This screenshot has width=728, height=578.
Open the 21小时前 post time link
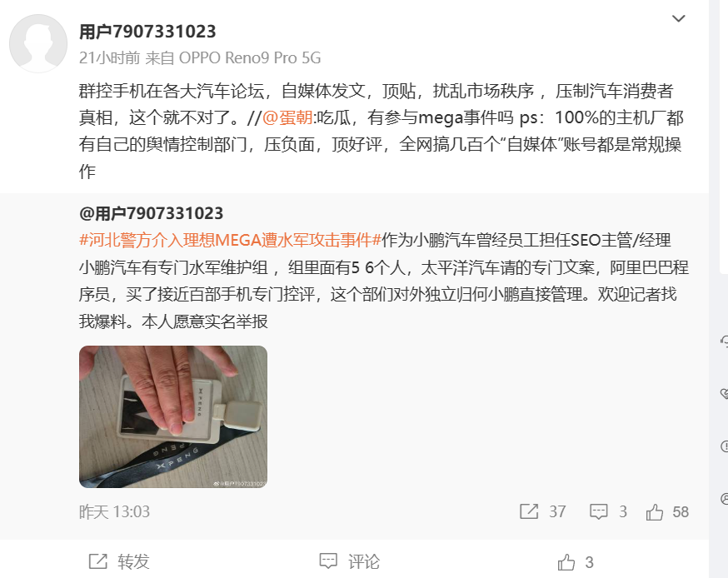click(x=110, y=57)
